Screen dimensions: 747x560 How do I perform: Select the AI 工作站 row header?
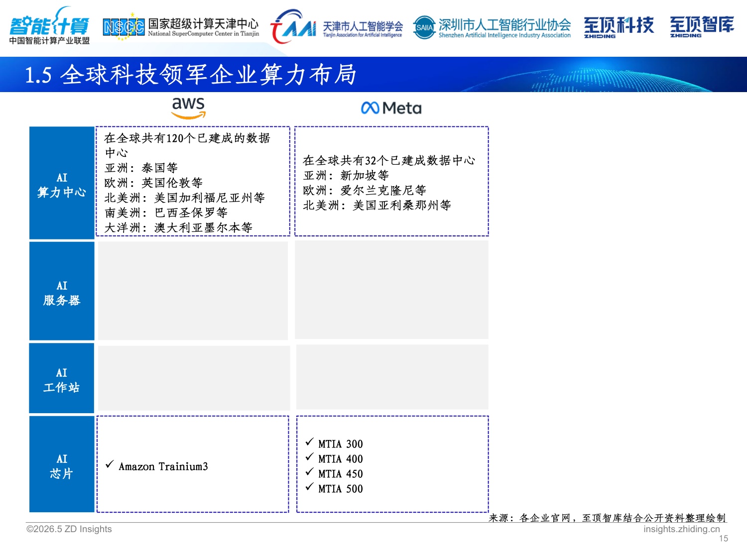click(62, 378)
